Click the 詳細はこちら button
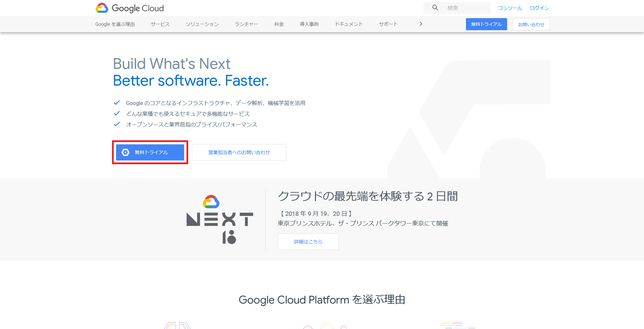The image size is (644, 329). pos(308,242)
